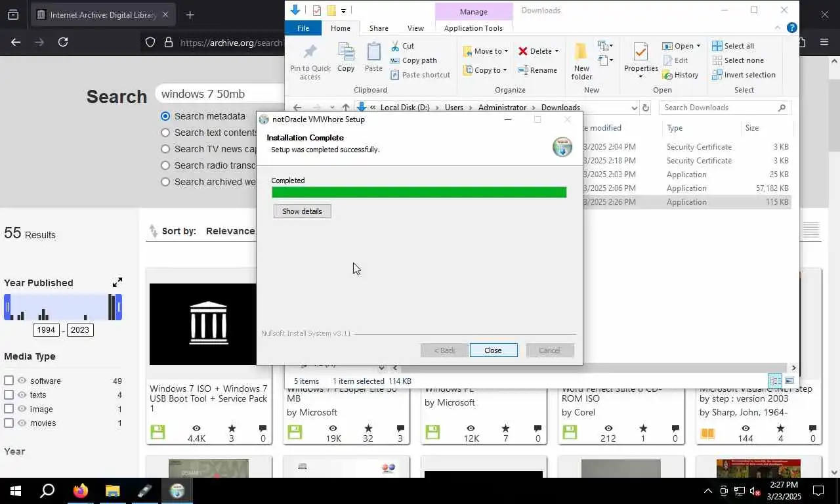Select Search metadata radio button
This screenshot has height=504, width=840.
165,116
